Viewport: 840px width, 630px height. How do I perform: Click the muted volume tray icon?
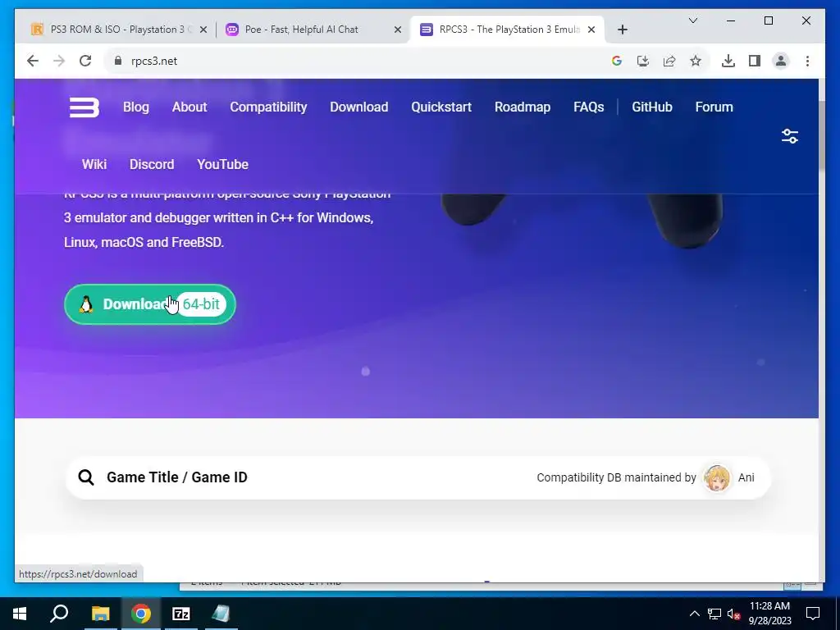[734, 614]
